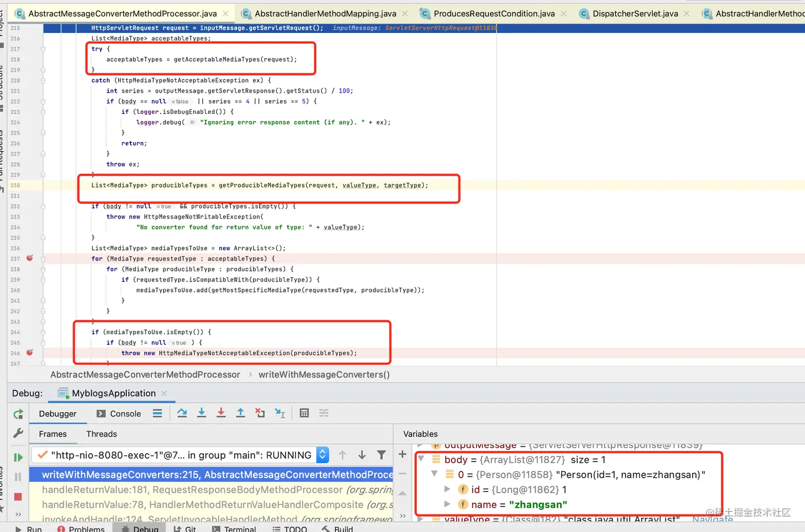Close the ProducesRequestCondition.java tab
The height and width of the screenshot is (532, 805).
(564, 13)
